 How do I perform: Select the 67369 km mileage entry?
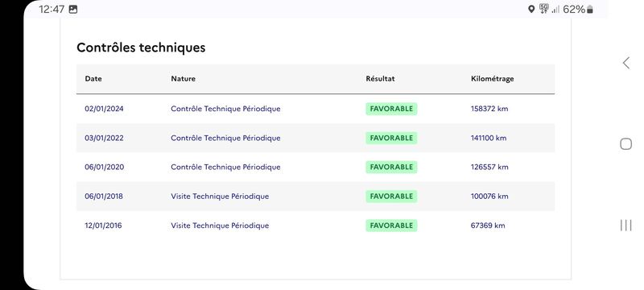(x=488, y=226)
